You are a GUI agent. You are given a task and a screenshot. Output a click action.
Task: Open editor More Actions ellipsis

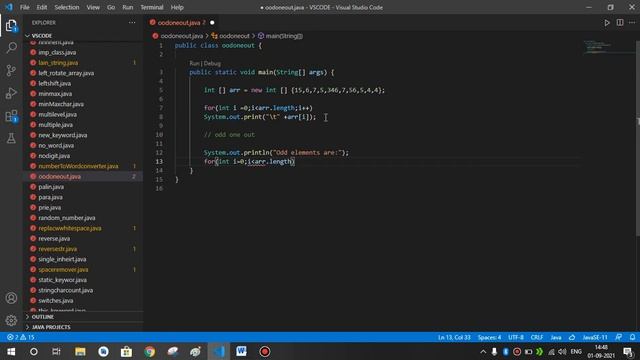click(x=632, y=23)
